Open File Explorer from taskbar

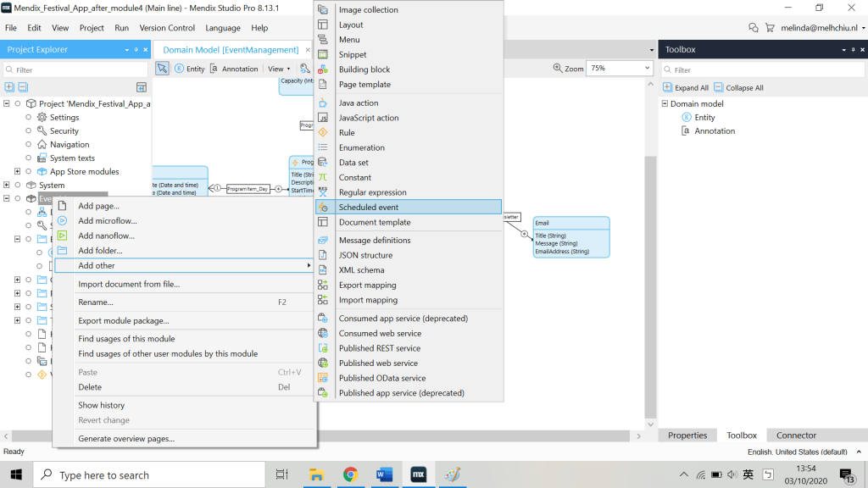[316, 474]
